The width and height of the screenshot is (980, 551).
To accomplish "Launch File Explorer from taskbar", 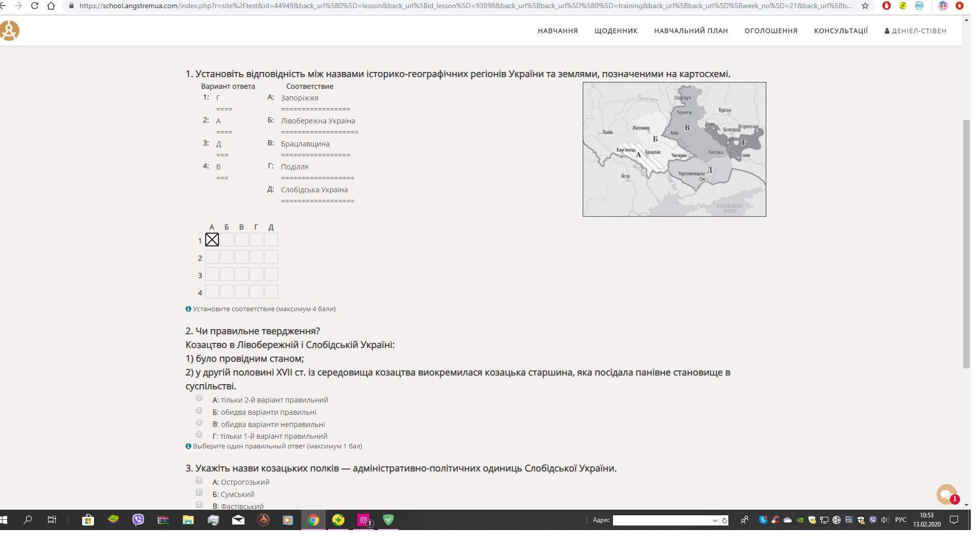I will pos(188,520).
